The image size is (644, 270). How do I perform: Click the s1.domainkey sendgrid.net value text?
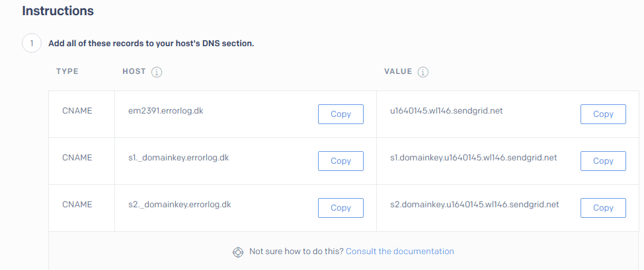coord(473,158)
